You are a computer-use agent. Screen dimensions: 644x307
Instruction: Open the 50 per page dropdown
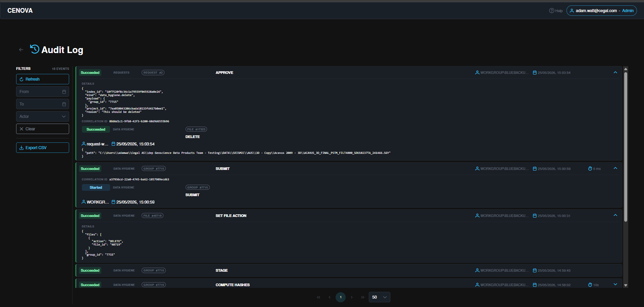point(380,297)
